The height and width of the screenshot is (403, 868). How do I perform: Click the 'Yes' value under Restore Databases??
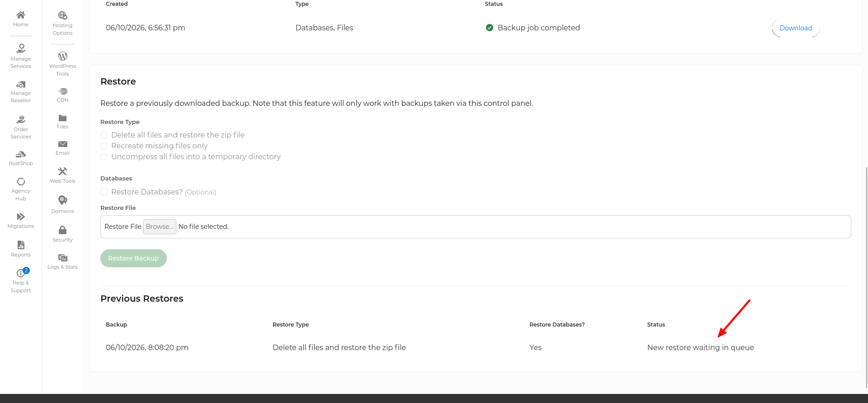(535, 347)
